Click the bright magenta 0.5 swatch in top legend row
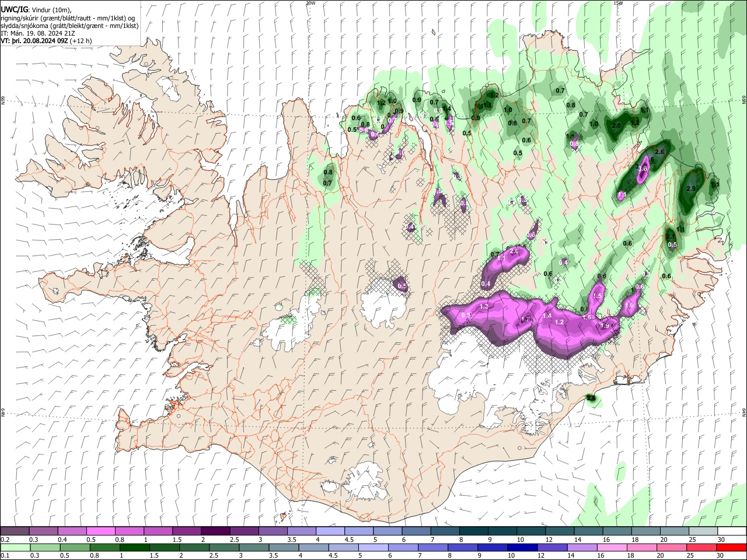 pos(100,531)
